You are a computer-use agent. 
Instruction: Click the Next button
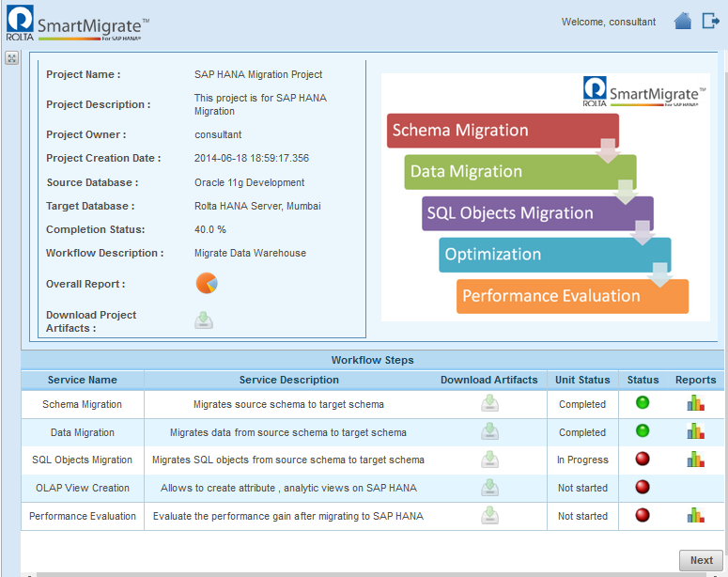coord(701,560)
